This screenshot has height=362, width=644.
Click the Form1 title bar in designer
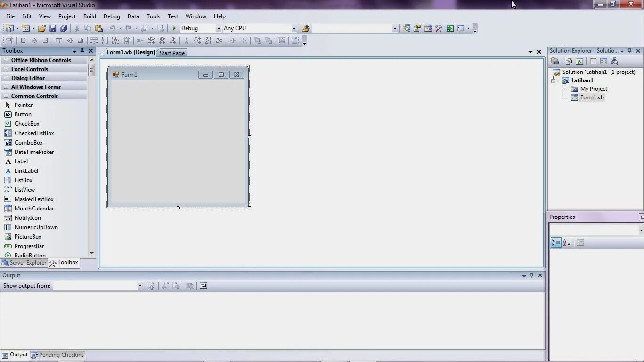(x=178, y=74)
